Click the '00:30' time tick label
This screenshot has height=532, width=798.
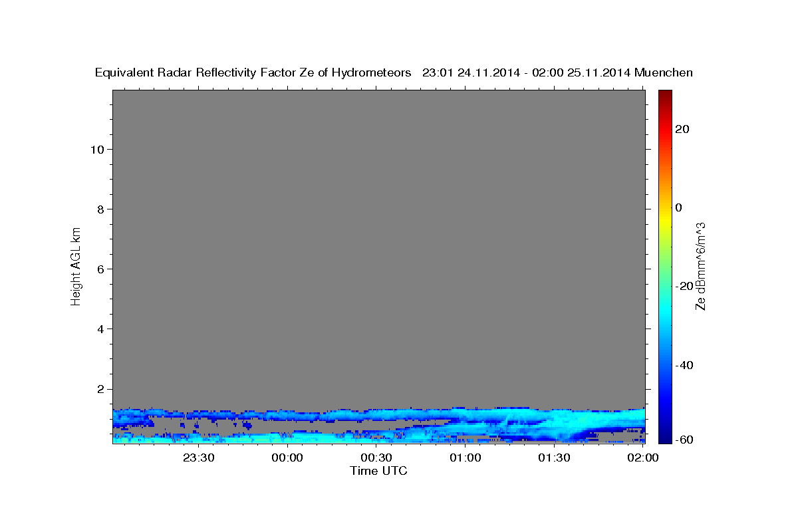coord(376,458)
